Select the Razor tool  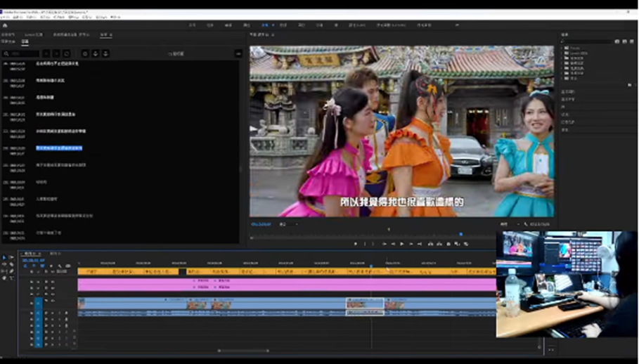tap(11, 264)
